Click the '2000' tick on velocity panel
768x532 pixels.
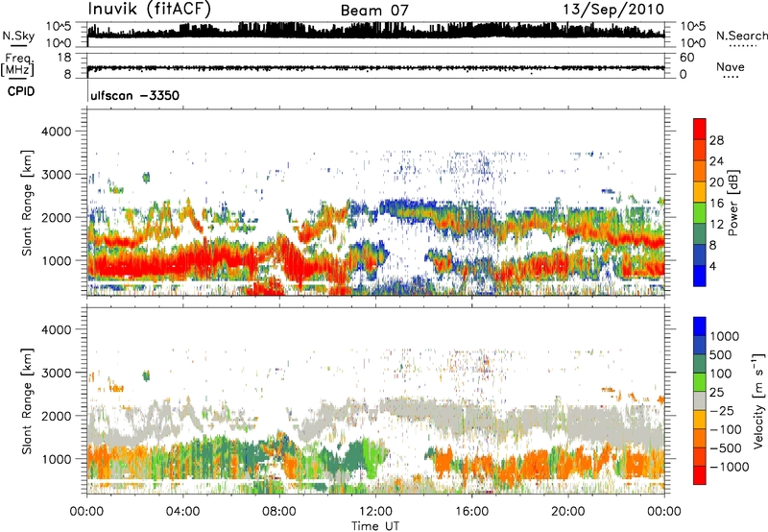pos(56,416)
